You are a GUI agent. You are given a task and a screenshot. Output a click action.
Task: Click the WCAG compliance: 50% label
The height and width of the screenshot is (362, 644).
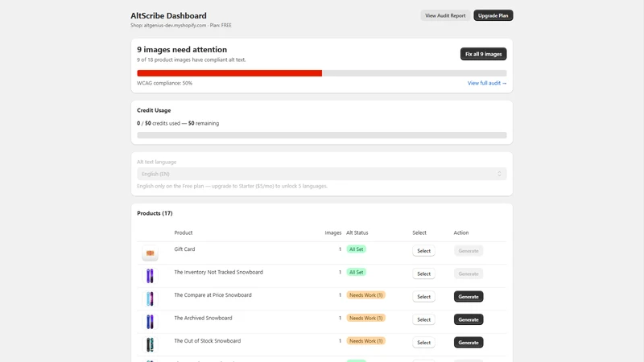(x=165, y=84)
